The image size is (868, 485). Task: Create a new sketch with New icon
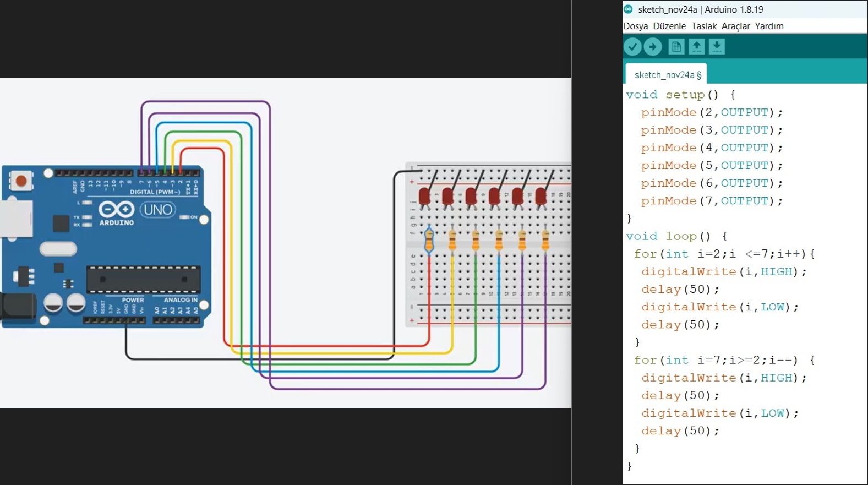(x=676, y=47)
